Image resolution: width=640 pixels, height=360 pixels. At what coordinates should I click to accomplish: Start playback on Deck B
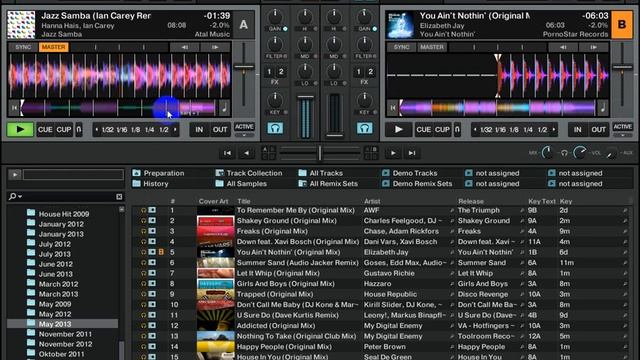pyautogui.click(x=398, y=130)
